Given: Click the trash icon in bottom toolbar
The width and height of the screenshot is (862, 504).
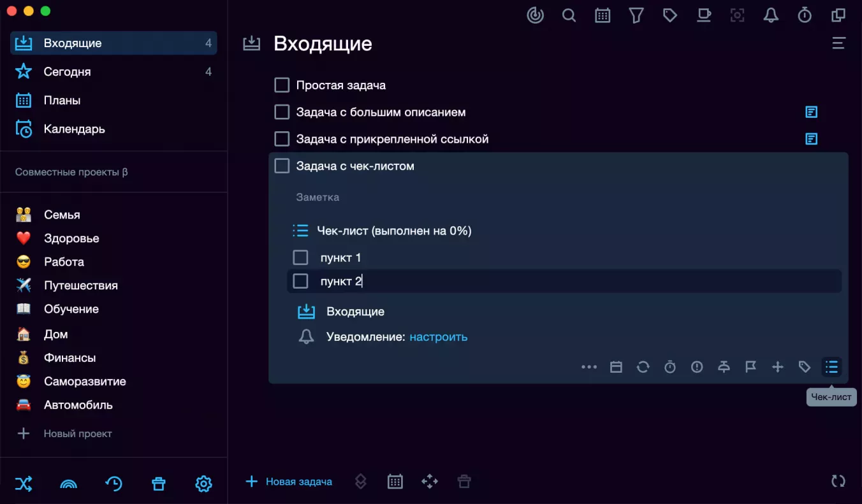Looking at the screenshot, I should [x=464, y=482].
